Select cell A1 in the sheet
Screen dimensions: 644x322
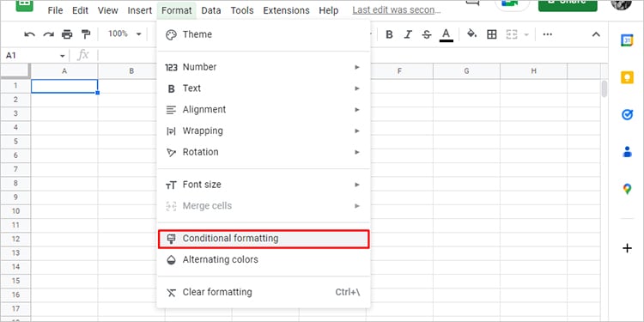64,86
